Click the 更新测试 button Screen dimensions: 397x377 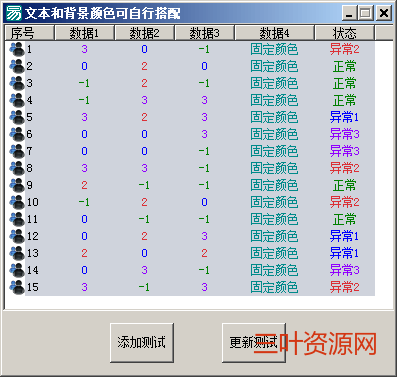click(254, 342)
